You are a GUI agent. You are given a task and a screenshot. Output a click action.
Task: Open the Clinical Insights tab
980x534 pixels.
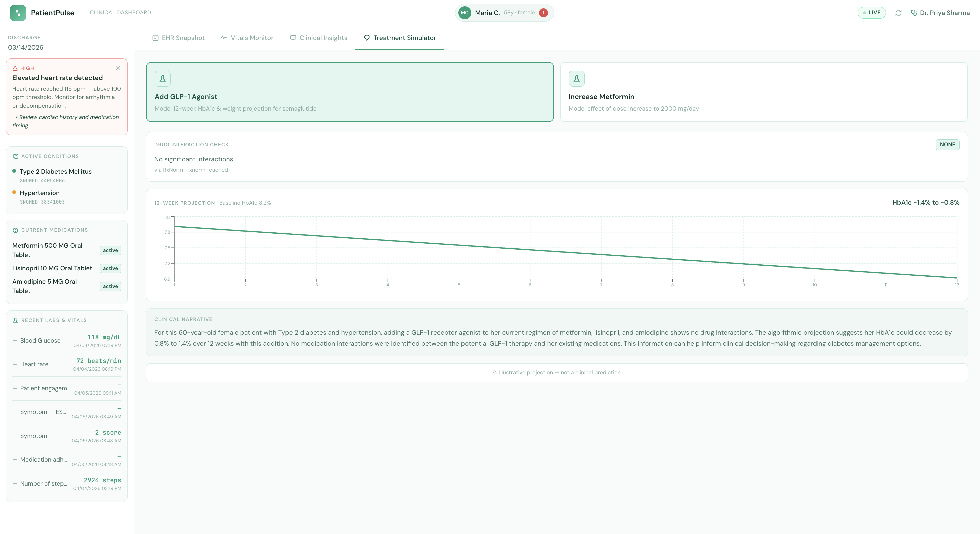coord(318,38)
